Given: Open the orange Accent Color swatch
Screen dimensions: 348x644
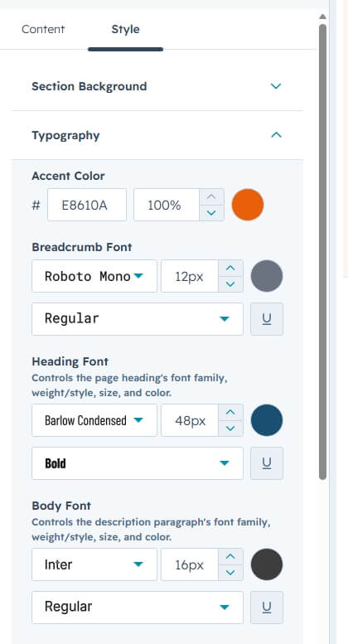Looking at the screenshot, I should [x=248, y=205].
